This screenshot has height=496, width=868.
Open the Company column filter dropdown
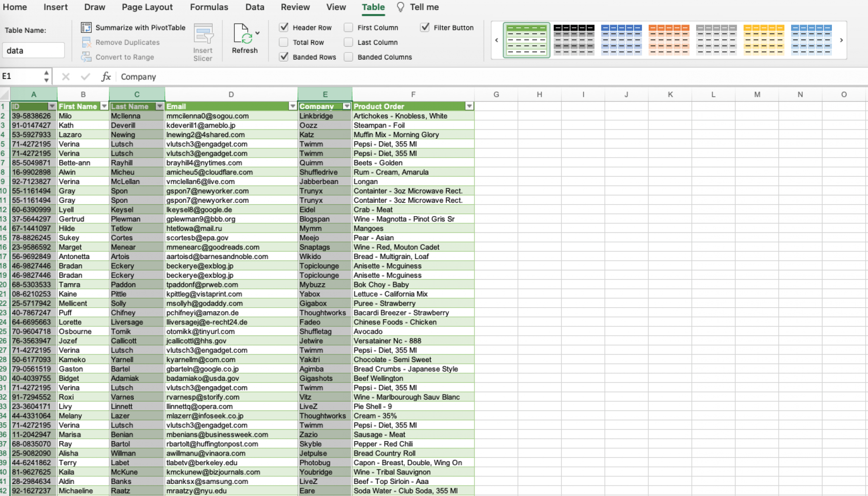click(x=346, y=106)
